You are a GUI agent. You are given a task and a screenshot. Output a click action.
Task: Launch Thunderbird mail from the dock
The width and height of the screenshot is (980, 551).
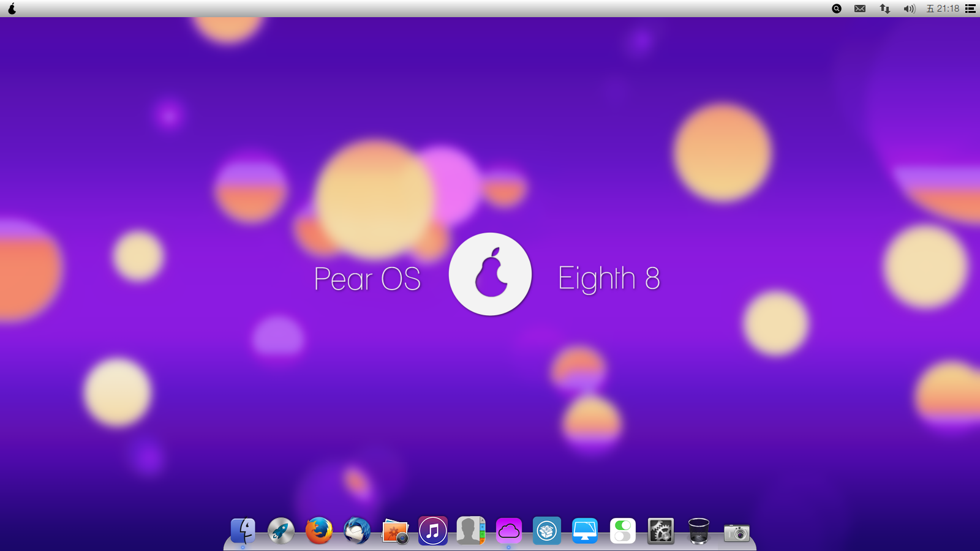(357, 531)
